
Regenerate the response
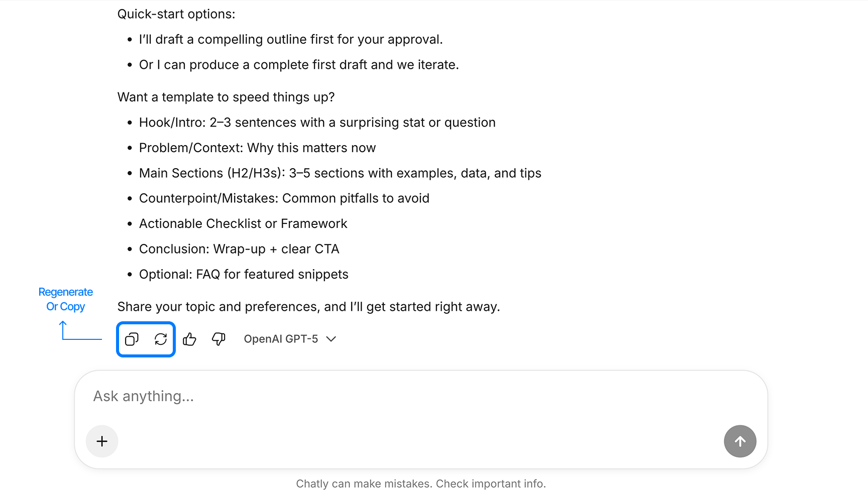pos(161,339)
